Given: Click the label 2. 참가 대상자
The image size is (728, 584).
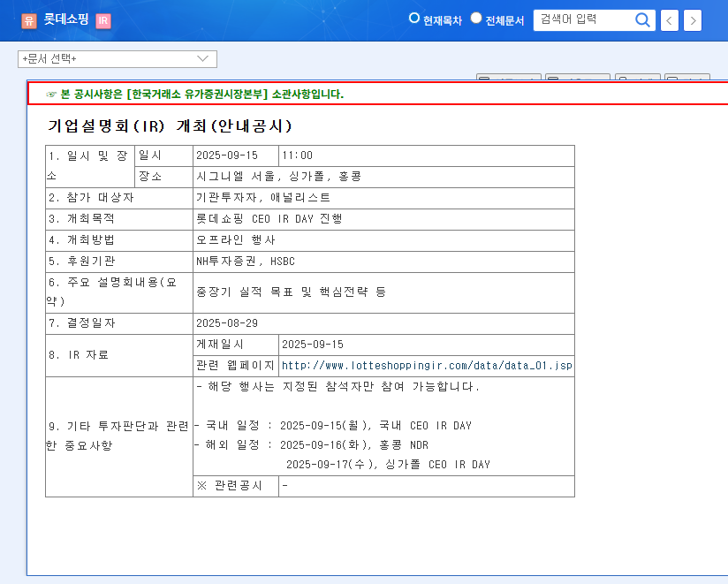Looking at the screenshot, I should coord(119,198).
